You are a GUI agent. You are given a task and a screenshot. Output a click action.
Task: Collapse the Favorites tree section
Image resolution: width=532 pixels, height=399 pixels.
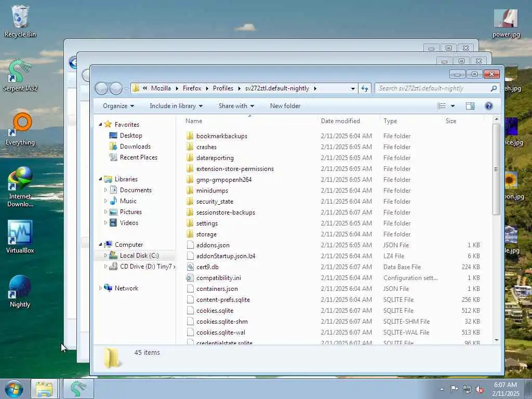coord(100,125)
